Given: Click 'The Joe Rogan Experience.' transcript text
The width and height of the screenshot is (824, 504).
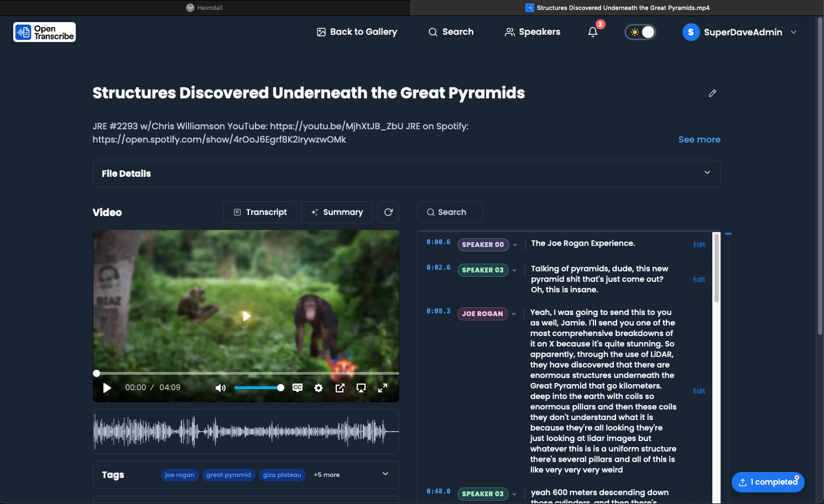Looking at the screenshot, I should click(x=583, y=243).
